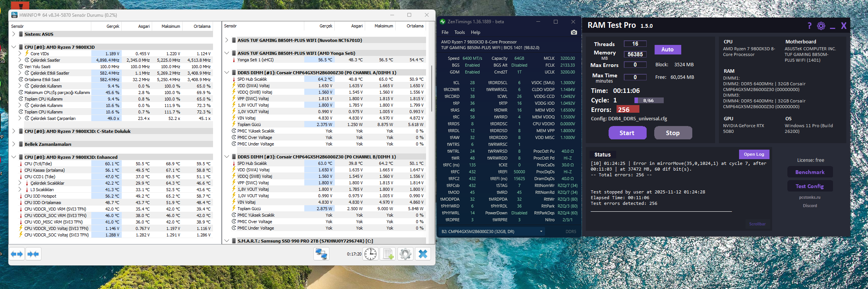868x289 pixels.
Task: Click Auto button in RAM Test Pro
Action: click(668, 49)
